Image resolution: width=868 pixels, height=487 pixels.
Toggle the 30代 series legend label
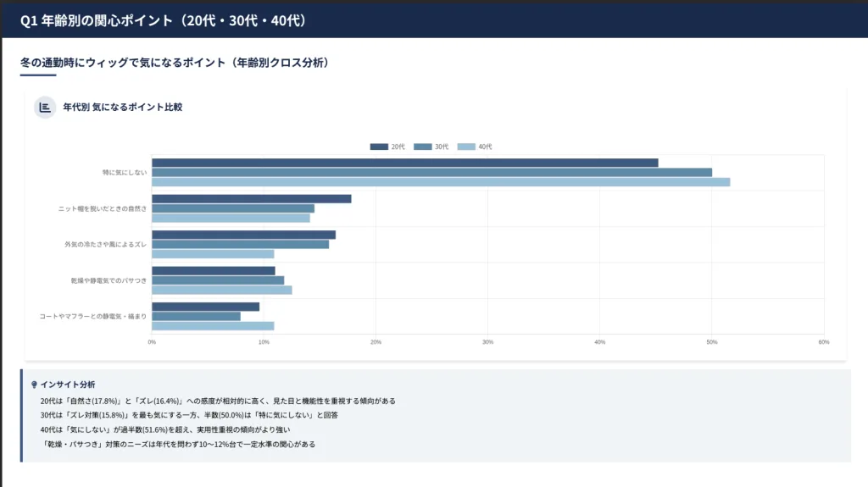[442, 147]
